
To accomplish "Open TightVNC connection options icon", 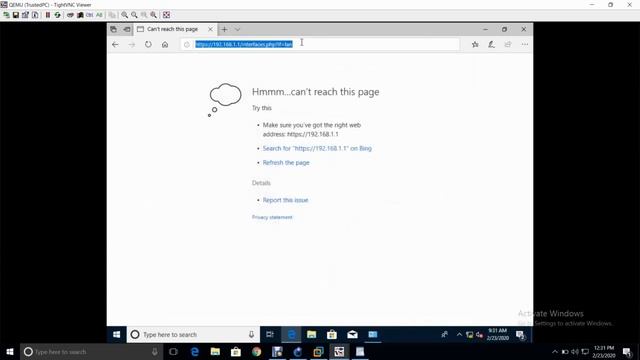I will 25,15.
